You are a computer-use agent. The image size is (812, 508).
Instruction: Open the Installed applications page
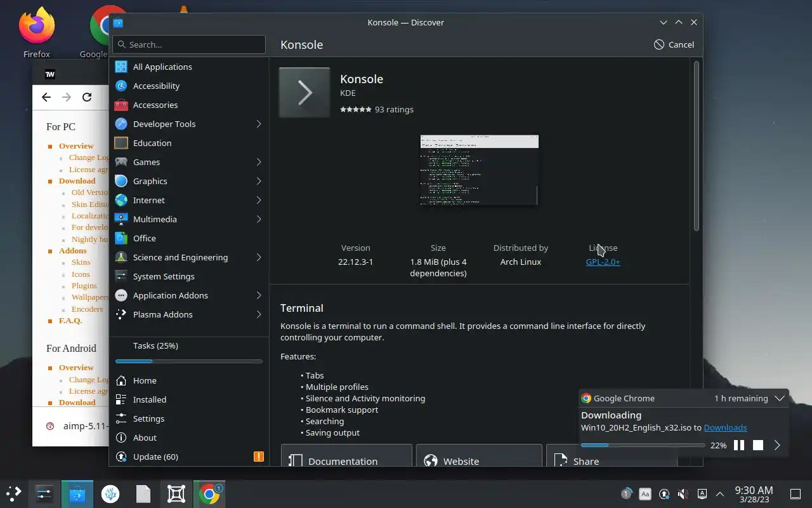189,399
